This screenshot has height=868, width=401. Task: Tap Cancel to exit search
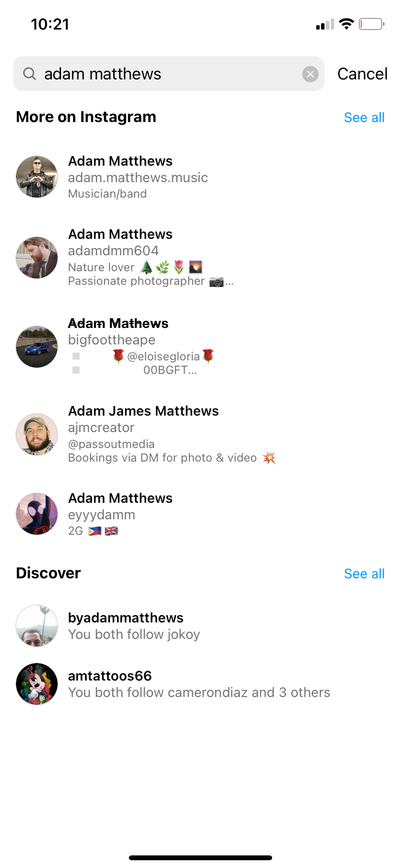pyautogui.click(x=362, y=74)
